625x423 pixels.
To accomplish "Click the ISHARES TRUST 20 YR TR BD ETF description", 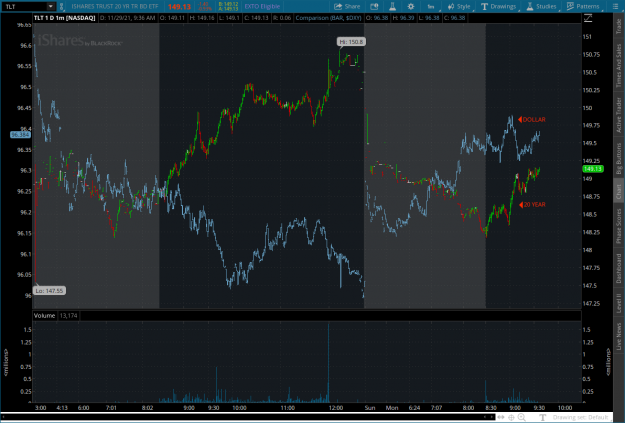I will point(115,6).
